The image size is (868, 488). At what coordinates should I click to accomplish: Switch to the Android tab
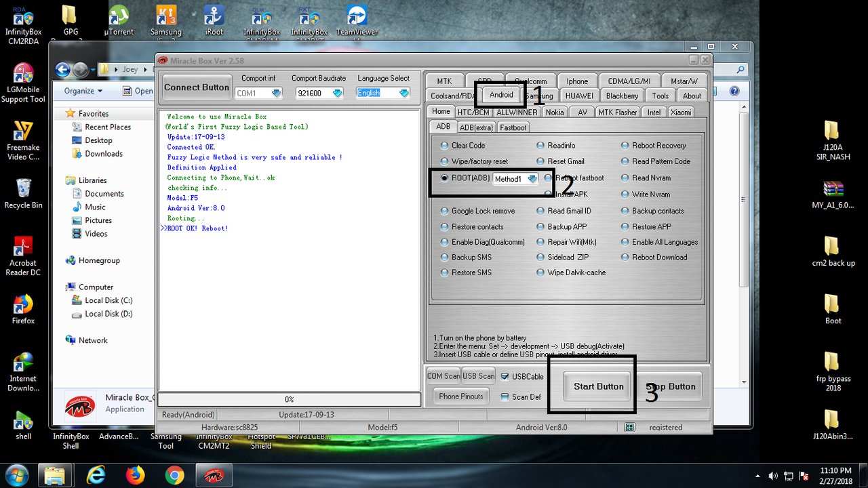click(502, 95)
